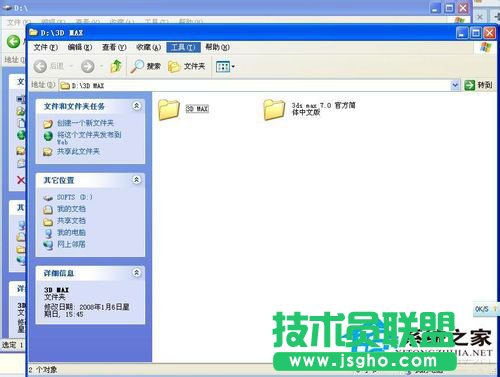
Task: Maximize the D:\3D MAX window
Action: (x=476, y=33)
